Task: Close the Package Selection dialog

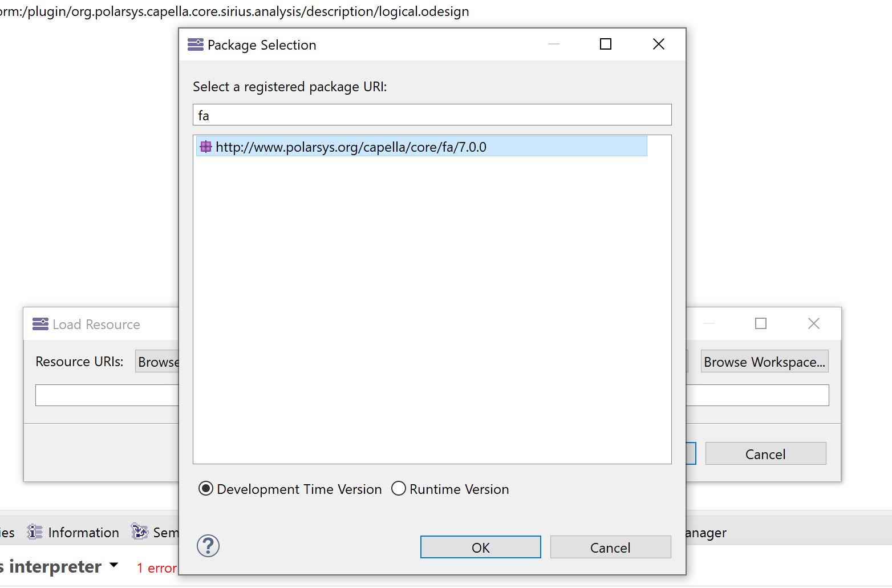Action: (x=658, y=44)
